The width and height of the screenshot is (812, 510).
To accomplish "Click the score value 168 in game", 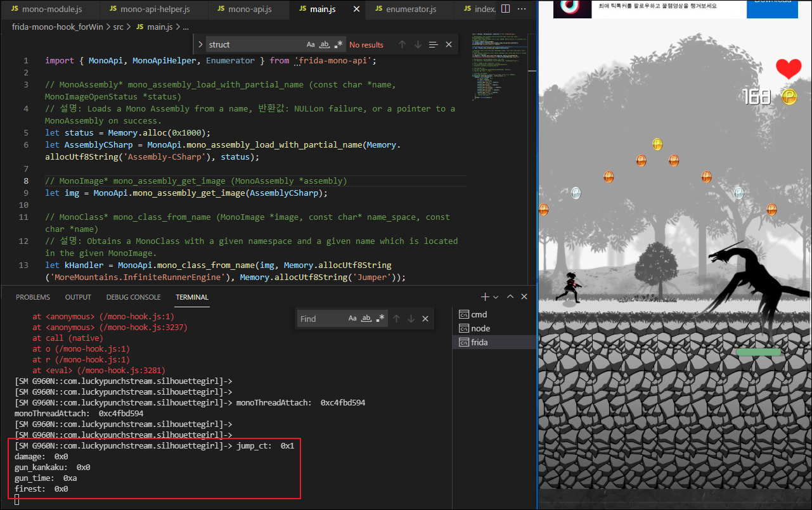I will (756, 97).
